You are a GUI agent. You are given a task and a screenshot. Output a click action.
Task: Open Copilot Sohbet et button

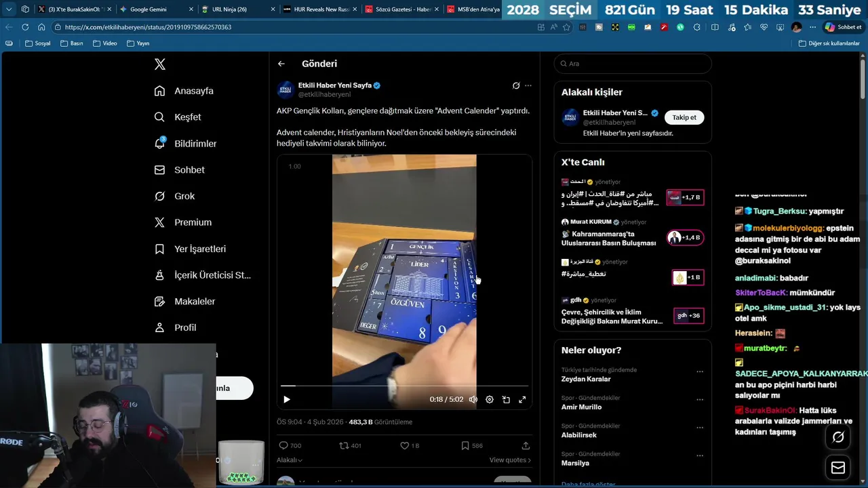point(844,27)
